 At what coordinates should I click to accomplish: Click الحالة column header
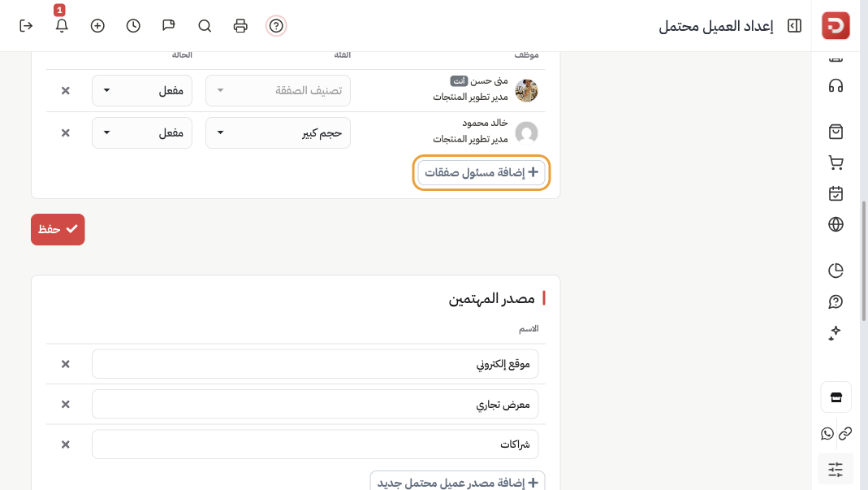pyautogui.click(x=182, y=54)
